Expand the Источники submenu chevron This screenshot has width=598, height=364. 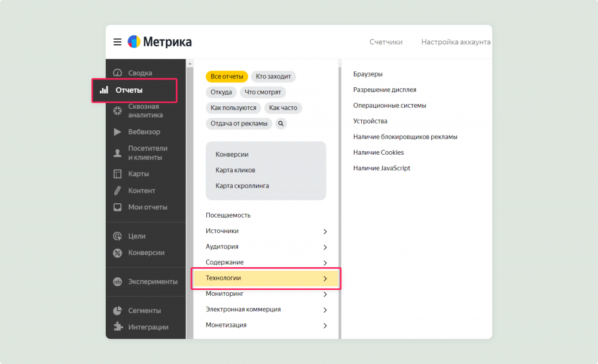coord(325,231)
